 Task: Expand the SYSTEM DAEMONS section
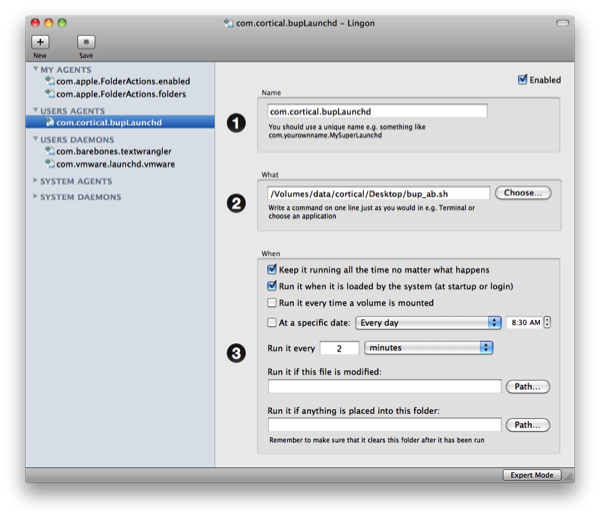(35, 196)
